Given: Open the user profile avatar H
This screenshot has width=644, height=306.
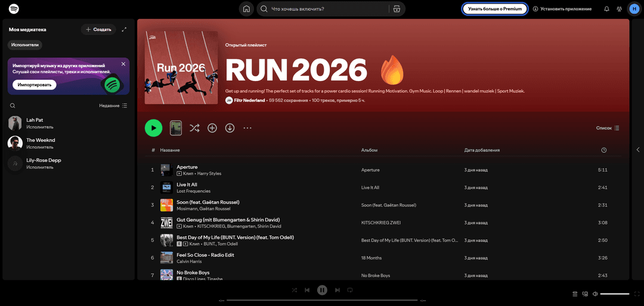Looking at the screenshot, I should [634, 8].
